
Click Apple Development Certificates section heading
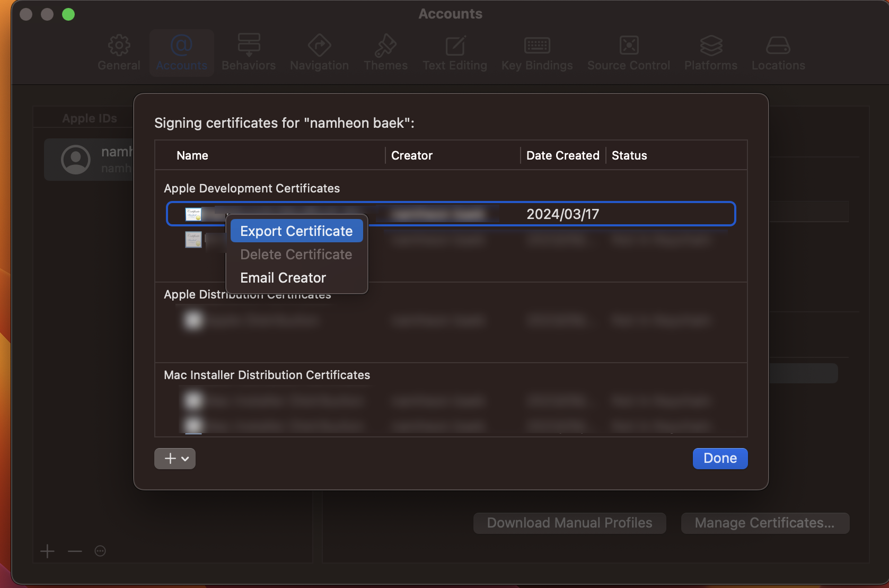click(252, 188)
